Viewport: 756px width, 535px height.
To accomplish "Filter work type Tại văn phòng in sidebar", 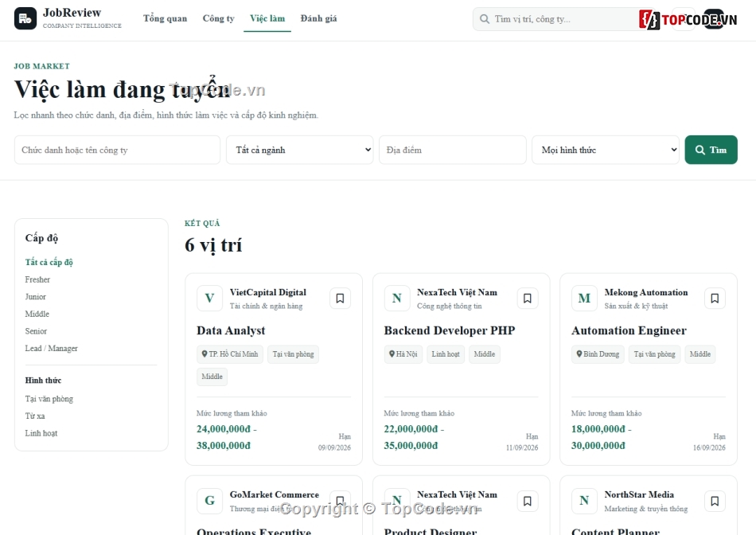I will [x=49, y=399].
